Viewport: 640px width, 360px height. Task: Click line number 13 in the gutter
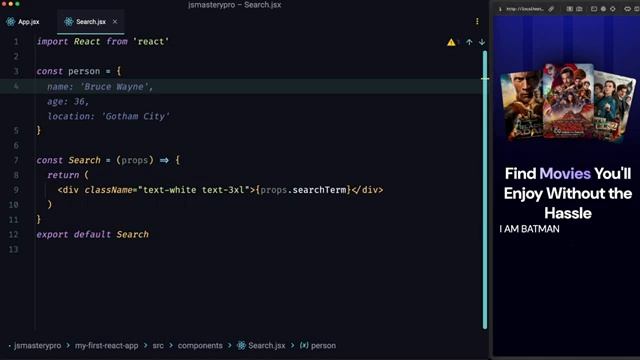(13, 249)
